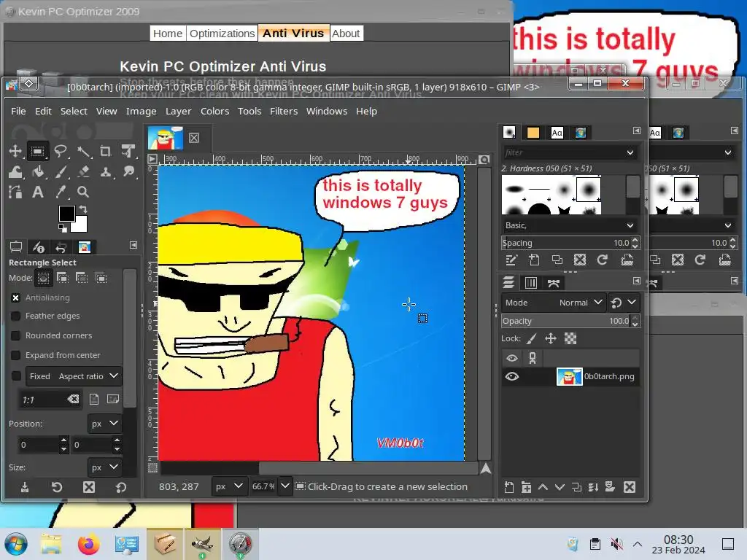Open the layer Mode Normal dropdown
Image resolution: width=747 pixels, height=560 pixels.
pyautogui.click(x=554, y=303)
